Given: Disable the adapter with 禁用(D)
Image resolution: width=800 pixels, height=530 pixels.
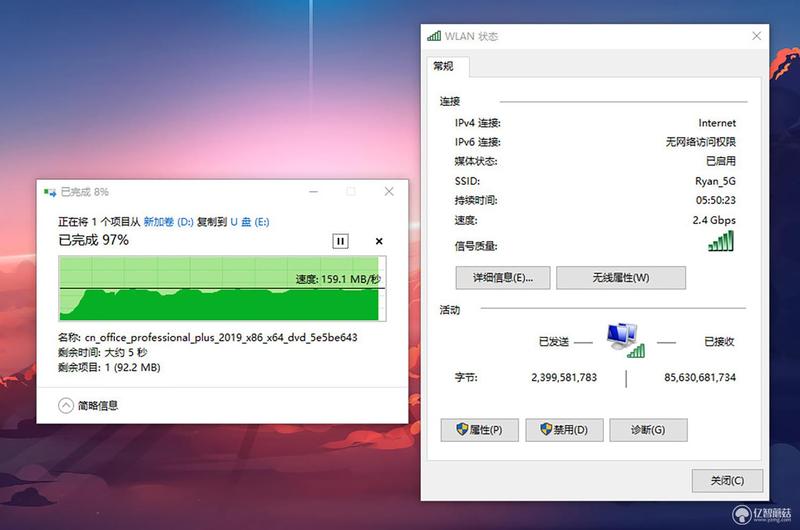Looking at the screenshot, I should pyautogui.click(x=564, y=430).
